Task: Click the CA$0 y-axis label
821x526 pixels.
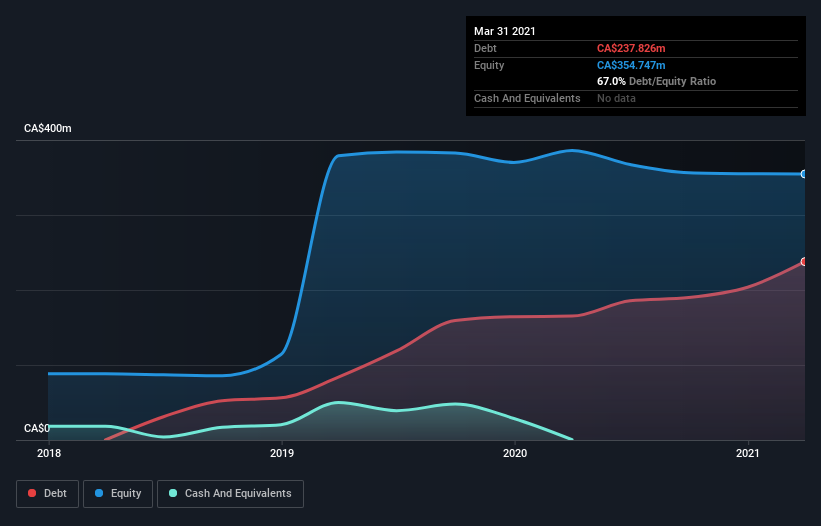Action: pos(37,428)
